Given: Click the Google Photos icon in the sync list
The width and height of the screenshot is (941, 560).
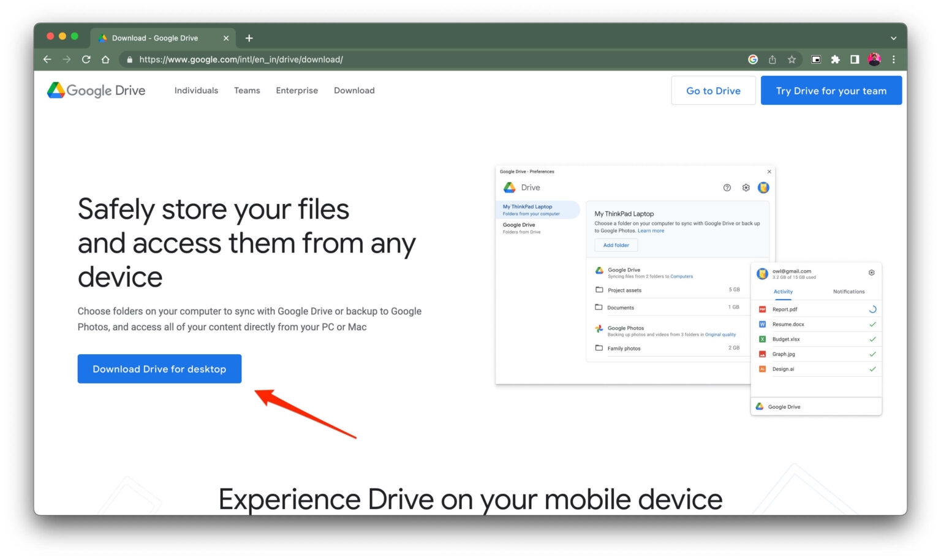Looking at the screenshot, I should [x=599, y=328].
